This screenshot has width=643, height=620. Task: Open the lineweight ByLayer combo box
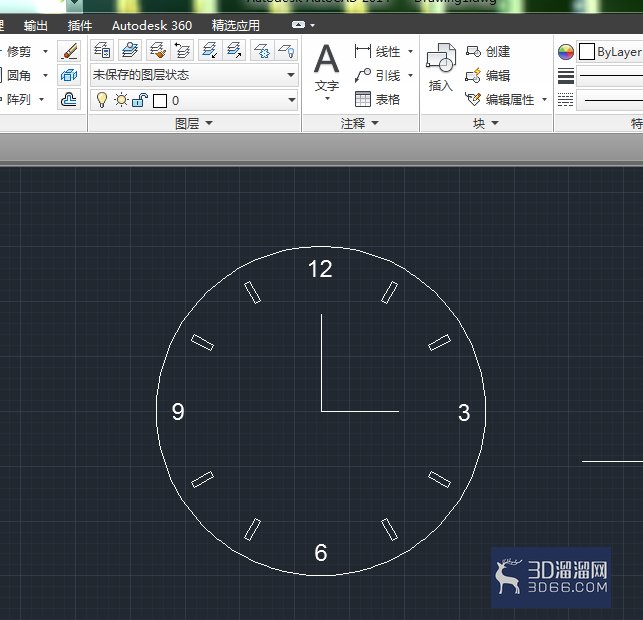[610, 76]
